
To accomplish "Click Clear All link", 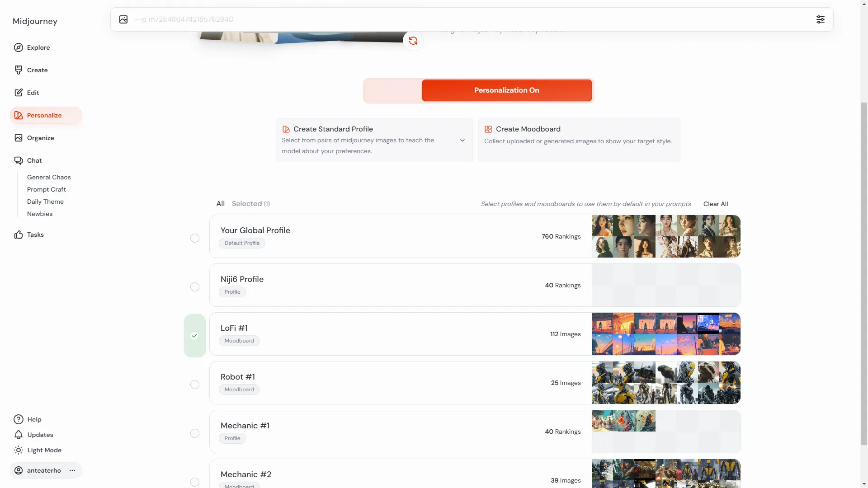I will pyautogui.click(x=715, y=204).
